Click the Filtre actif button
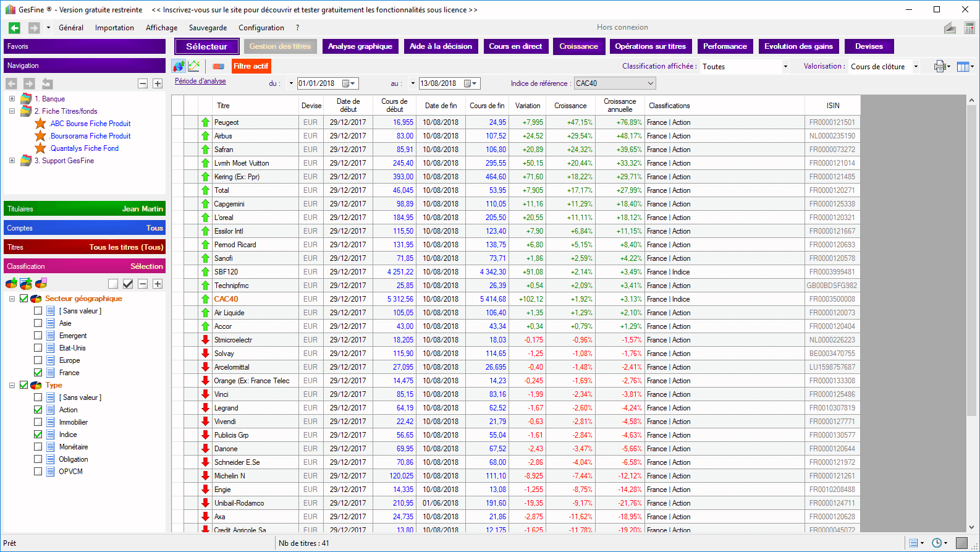Image resolution: width=980 pixels, height=552 pixels. (x=251, y=66)
